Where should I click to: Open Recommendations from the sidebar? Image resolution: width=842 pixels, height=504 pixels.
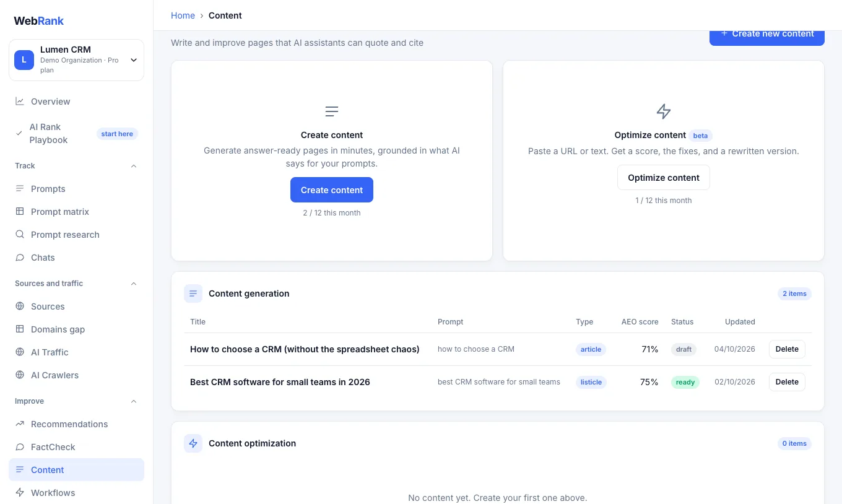(76, 424)
